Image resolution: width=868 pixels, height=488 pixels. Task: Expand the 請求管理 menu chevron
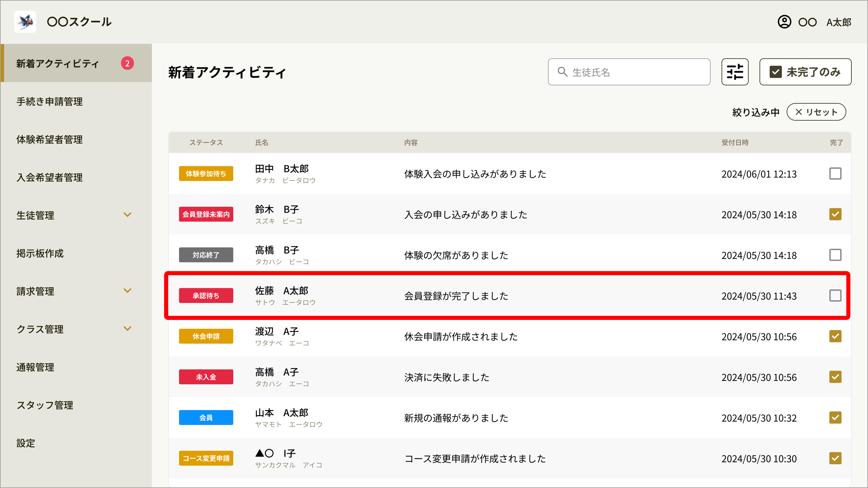coord(127,291)
